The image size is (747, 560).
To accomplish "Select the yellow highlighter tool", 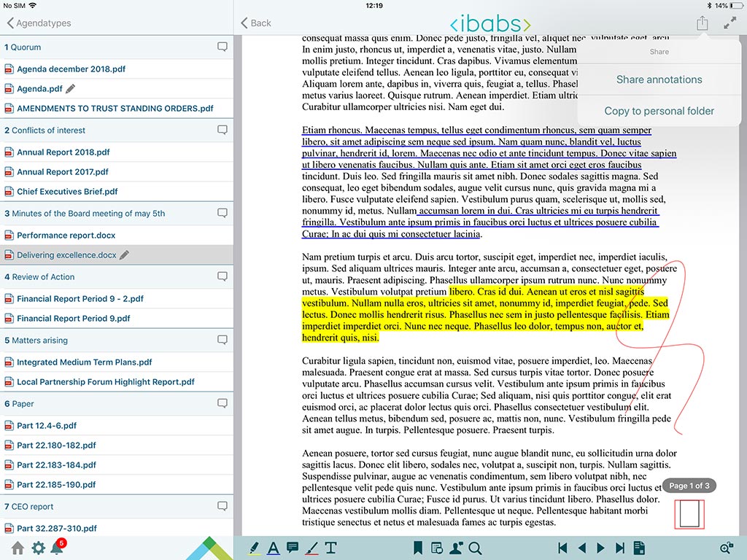I will 255,548.
